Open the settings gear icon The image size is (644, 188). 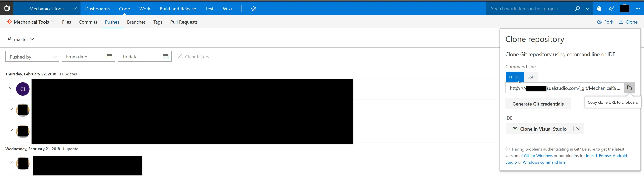(x=254, y=9)
